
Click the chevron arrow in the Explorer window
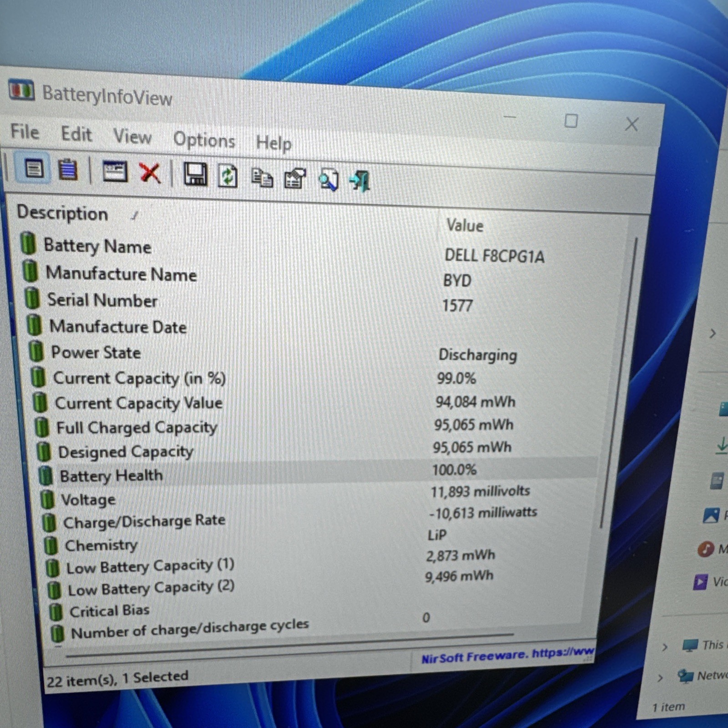click(x=713, y=334)
